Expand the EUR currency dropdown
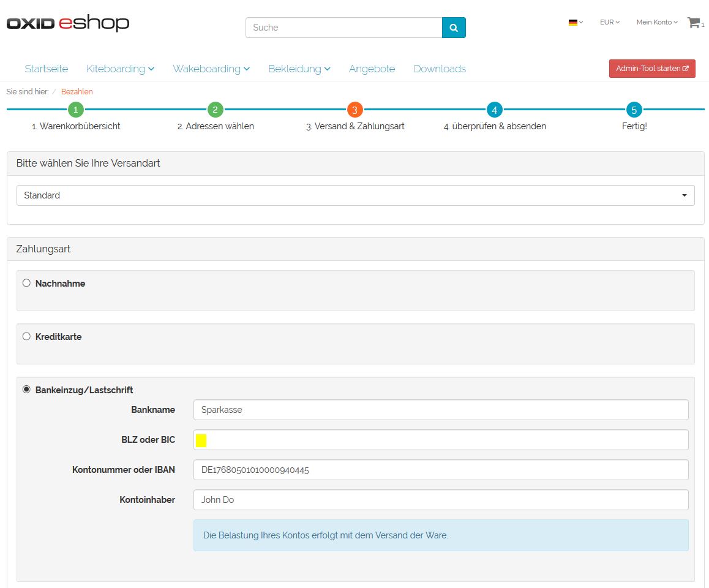 coord(609,23)
